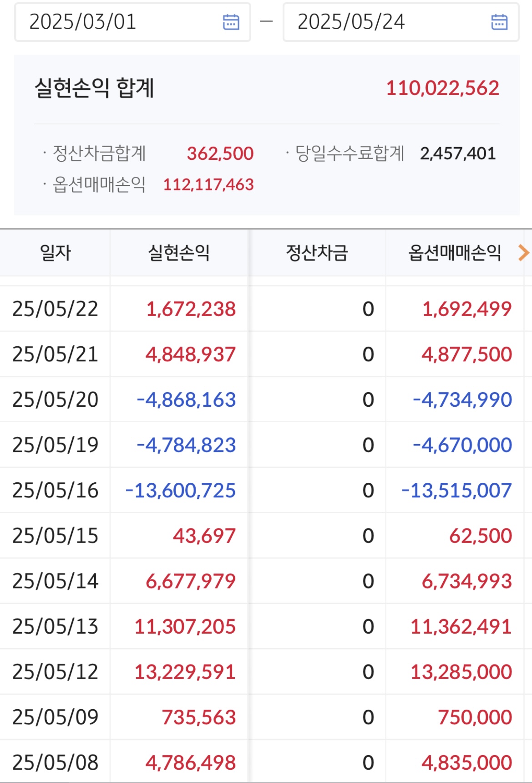The height and width of the screenshot is (783, 532).
Task: Select the 정산차금 column header
Action: click(x=317, y=253)
